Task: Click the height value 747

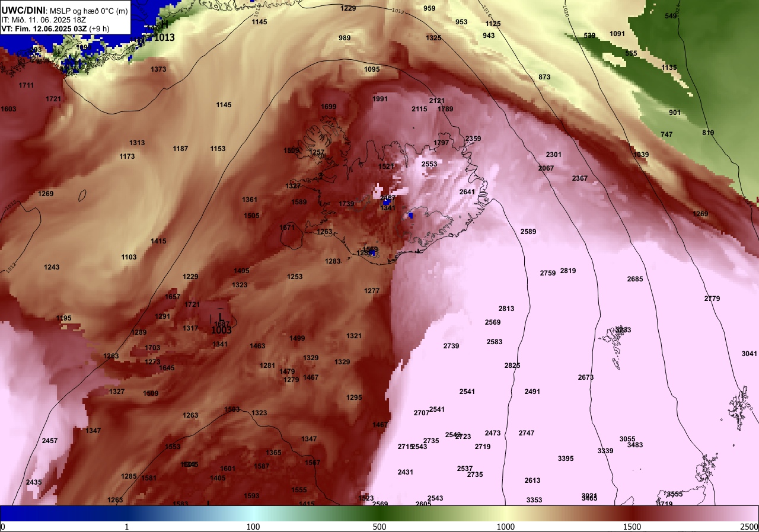Action: (x=666, y=134)
